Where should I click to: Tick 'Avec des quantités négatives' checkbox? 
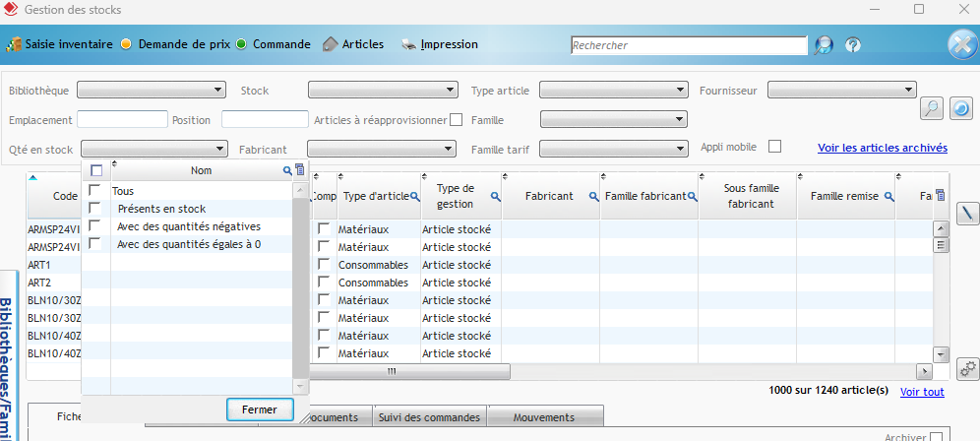coord(94,226)
